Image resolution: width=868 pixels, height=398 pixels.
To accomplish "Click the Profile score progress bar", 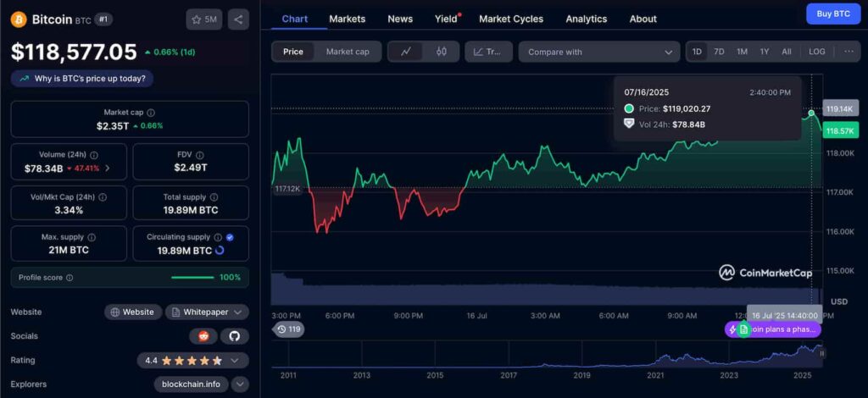I will 192,278.
